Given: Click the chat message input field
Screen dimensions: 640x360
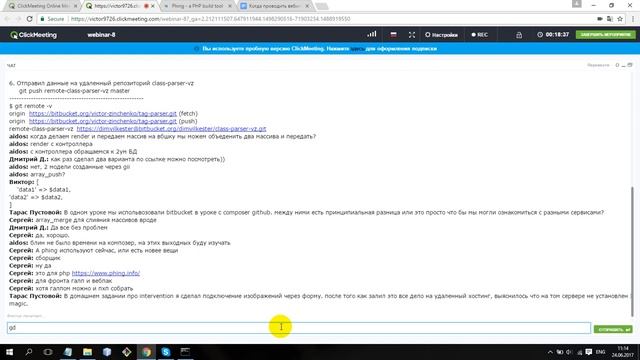Looking at the screenshot, I should 299,328.
